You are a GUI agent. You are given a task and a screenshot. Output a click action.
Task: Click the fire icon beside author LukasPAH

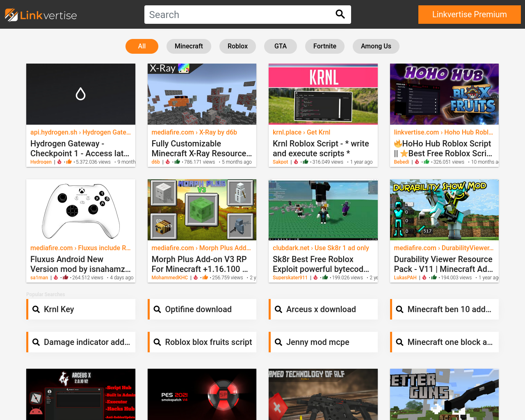click(x=425, y=278)
